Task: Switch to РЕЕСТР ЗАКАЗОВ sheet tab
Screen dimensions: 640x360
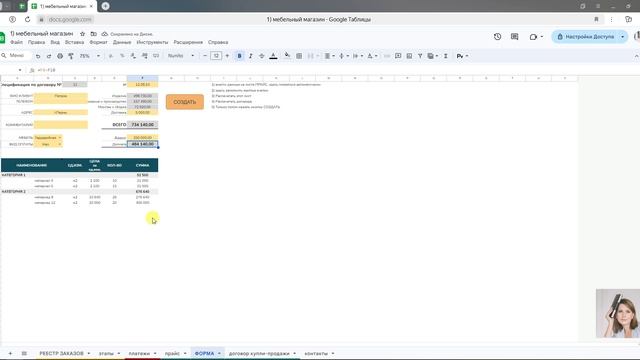Action: click(61, 353)
